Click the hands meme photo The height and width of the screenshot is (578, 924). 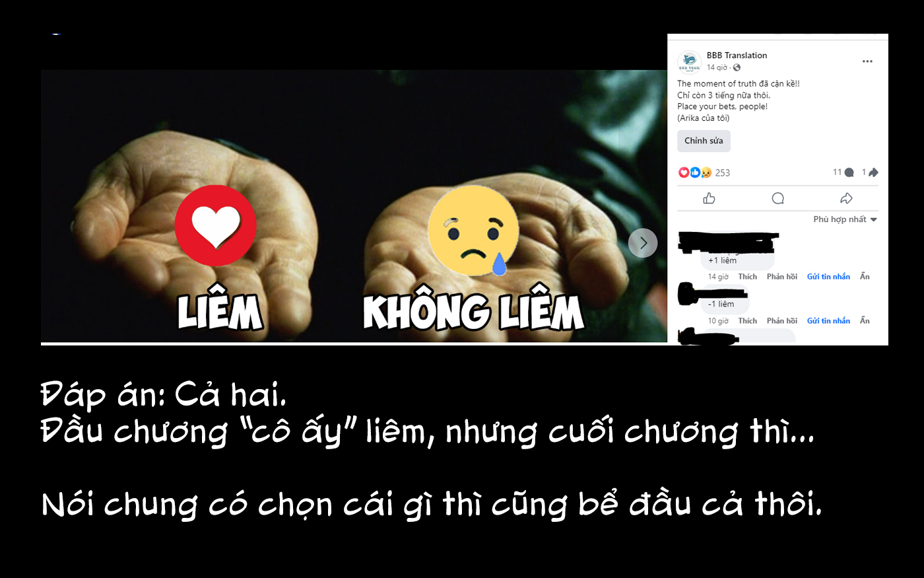click(x=354, y=206)
